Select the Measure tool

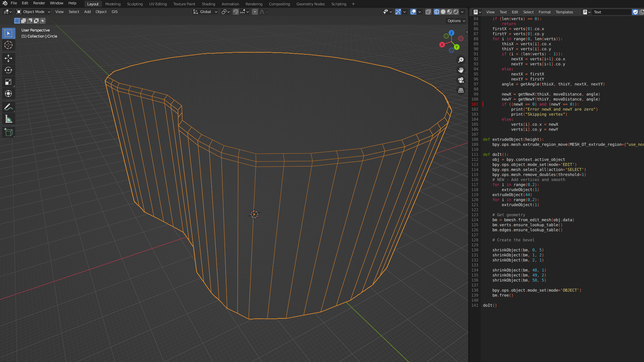[8, 119]
